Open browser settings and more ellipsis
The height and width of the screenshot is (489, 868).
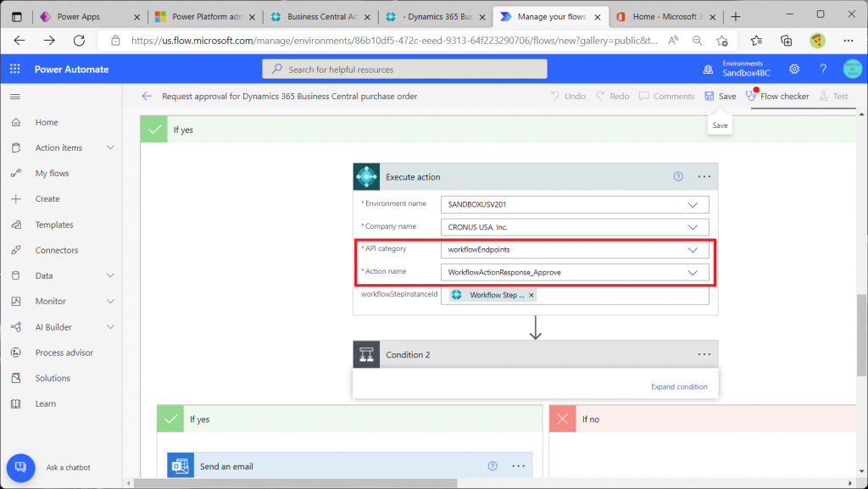848,41
